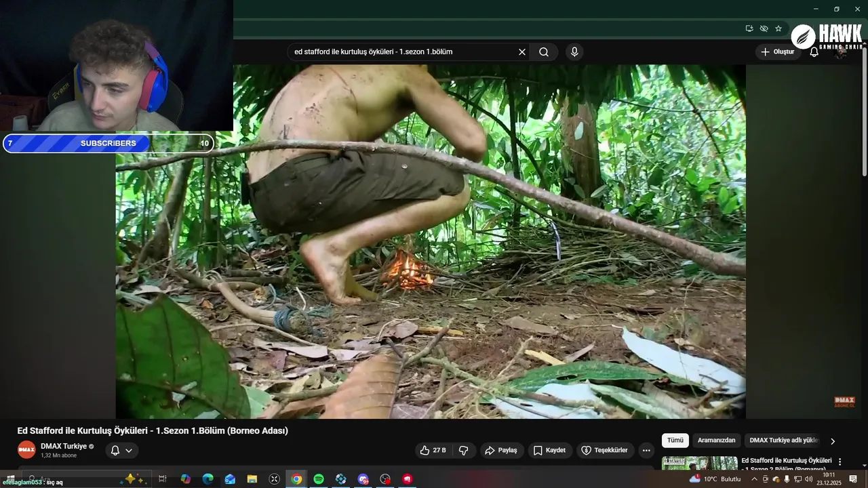Open Microsoft Edge from taskbar
This screenshot has width=868, height=488.
(208, 479)
